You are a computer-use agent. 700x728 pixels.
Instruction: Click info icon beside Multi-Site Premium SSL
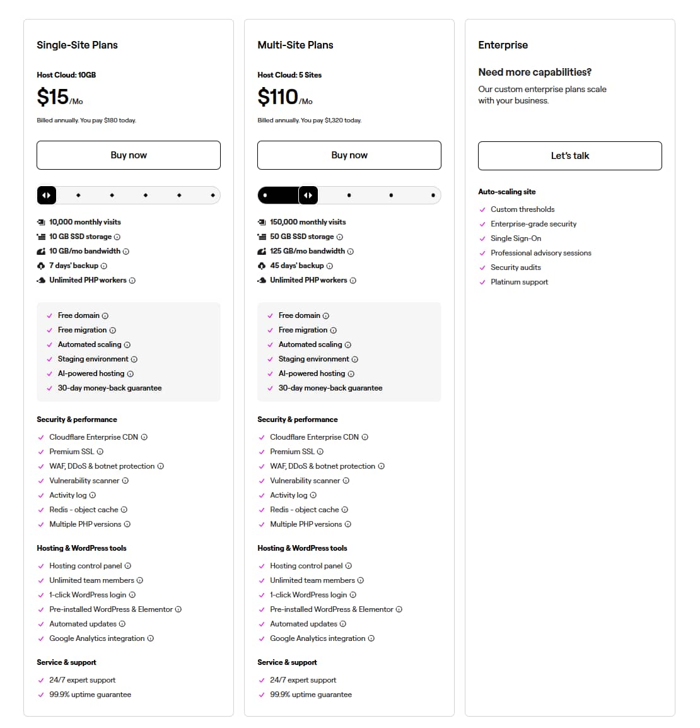click(320, 452)
